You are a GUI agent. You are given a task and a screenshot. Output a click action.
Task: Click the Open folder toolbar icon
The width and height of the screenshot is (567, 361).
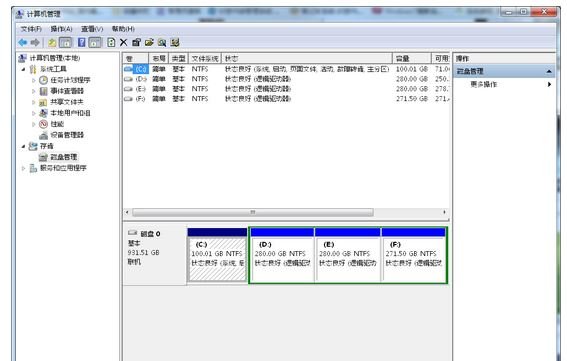pos(149,43)
